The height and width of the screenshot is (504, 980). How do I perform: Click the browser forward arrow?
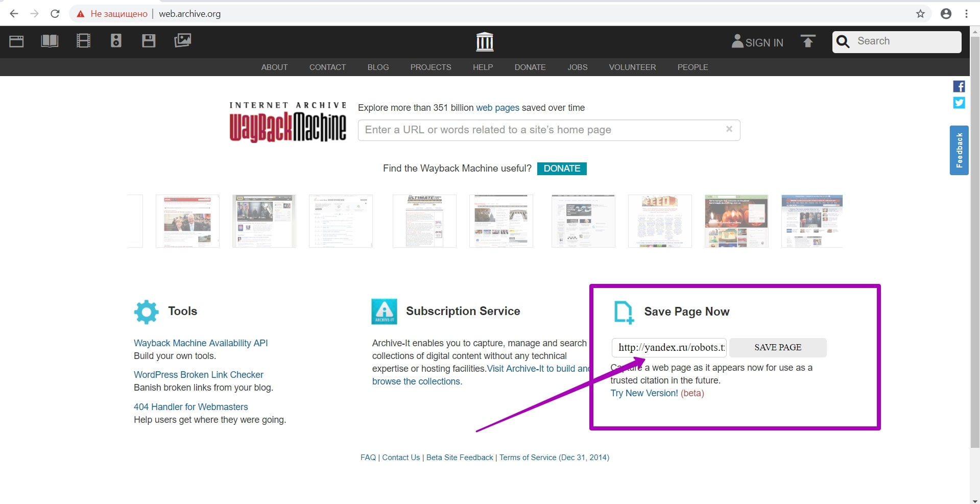(34, 14)
